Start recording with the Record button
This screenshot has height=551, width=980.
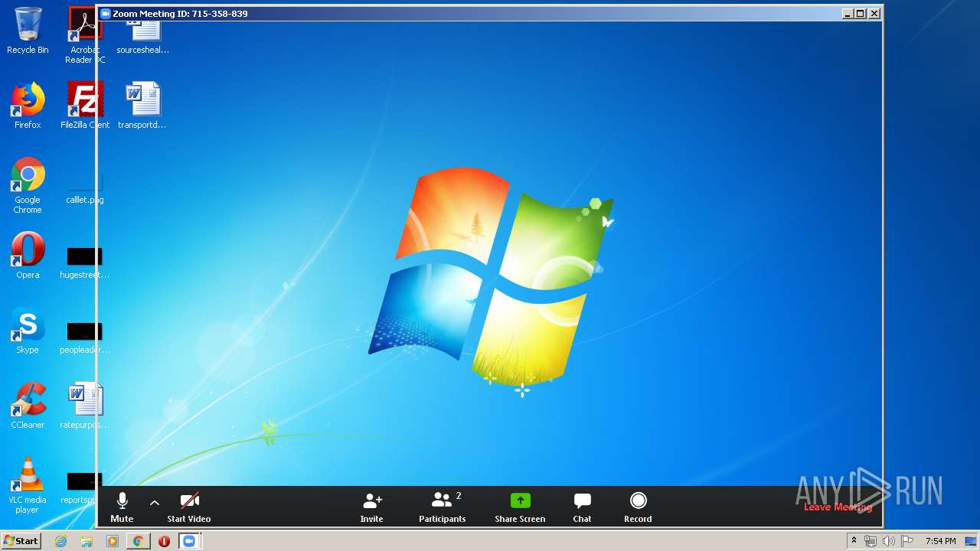pyautogui.click(x=638, y=507)
